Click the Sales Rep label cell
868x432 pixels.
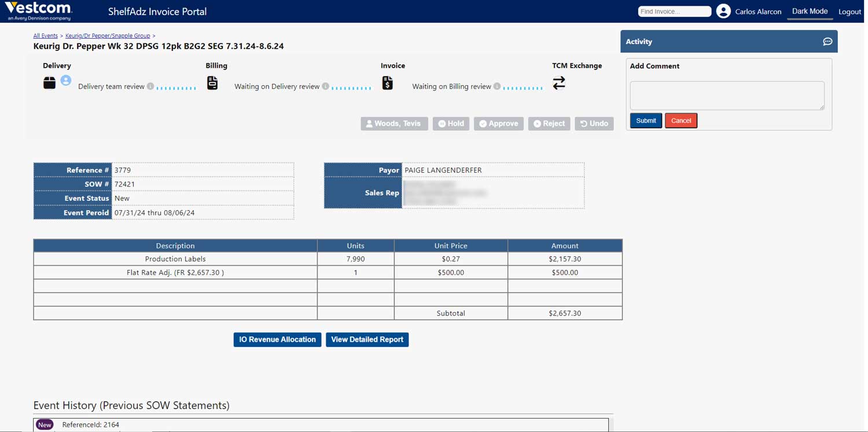pyautogui.click(x=363, y=193)
